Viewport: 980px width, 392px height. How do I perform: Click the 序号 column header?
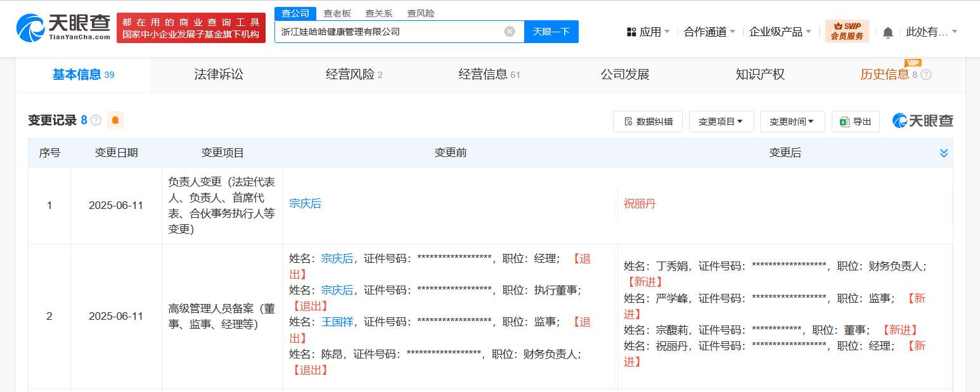click(49, 153)
